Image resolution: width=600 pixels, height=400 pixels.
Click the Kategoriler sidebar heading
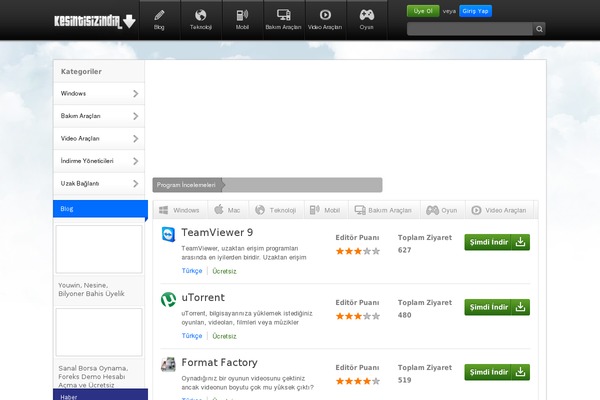click(81, 72)
